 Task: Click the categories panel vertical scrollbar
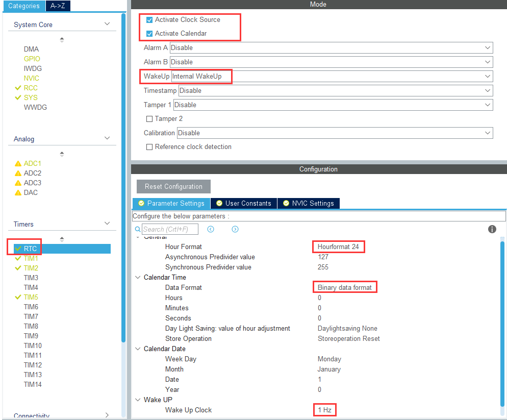123,178
